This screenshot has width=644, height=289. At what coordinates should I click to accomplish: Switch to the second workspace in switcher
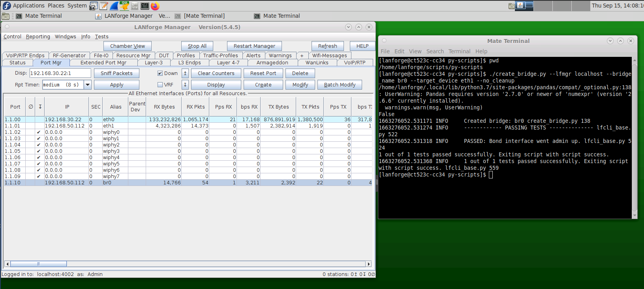[x=543, y=6]
